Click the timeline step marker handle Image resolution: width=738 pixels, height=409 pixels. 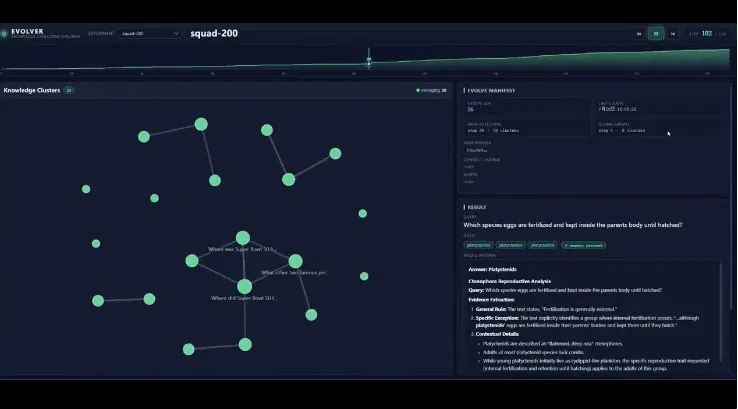pyautogui.click(x=369, y=62)
